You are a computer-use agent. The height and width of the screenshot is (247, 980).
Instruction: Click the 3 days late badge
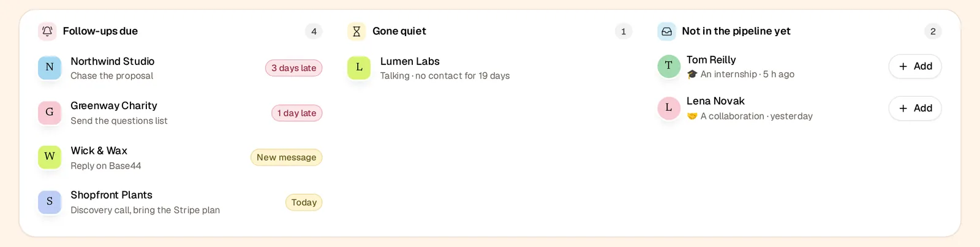294,68
